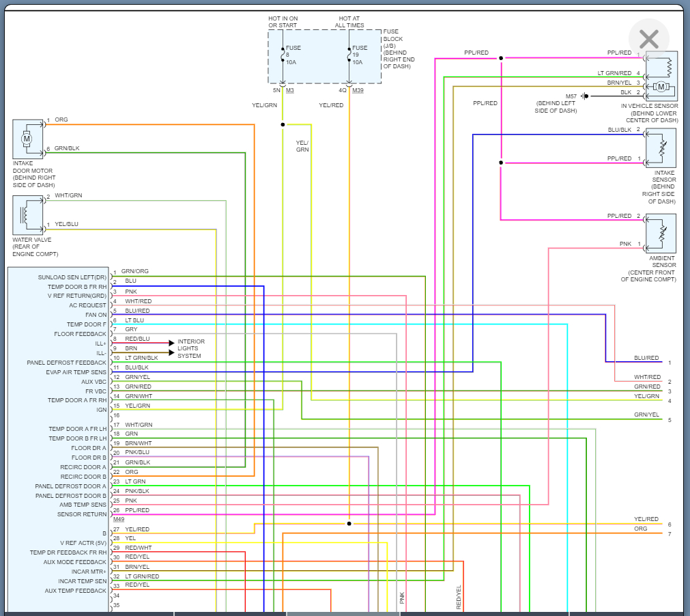Click the Ambient Sensor thermistor symbol

[661, 234]
